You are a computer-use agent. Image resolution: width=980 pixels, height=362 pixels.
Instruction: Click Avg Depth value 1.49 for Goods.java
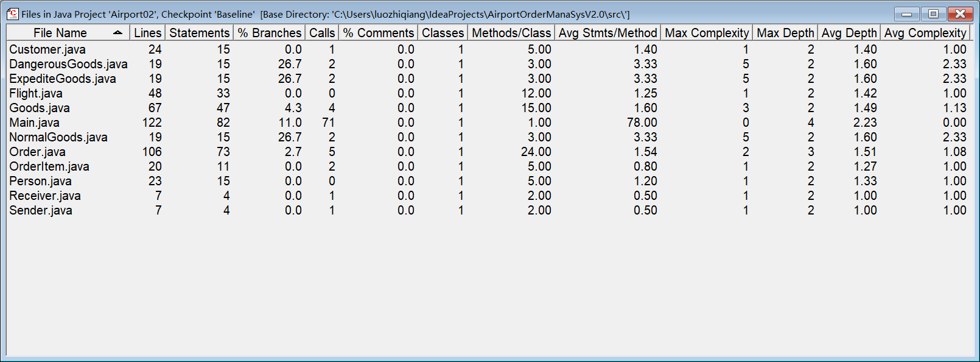tap(865, 108)
